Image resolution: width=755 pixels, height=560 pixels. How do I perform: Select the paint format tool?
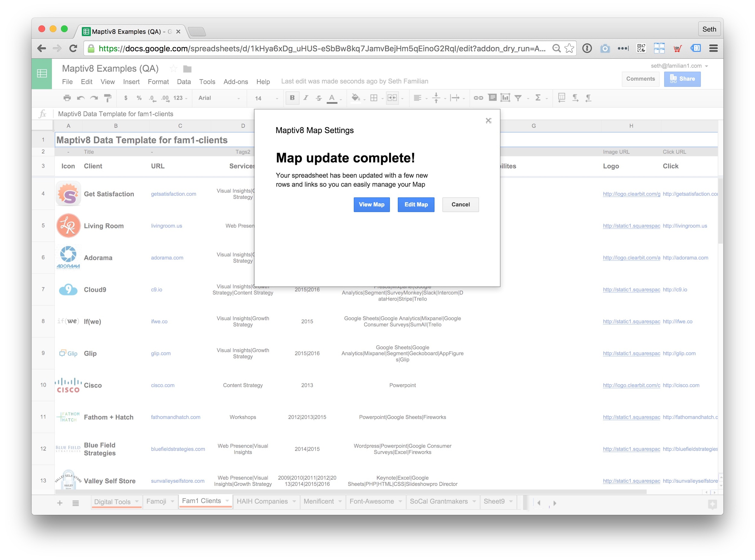[108, 98]
